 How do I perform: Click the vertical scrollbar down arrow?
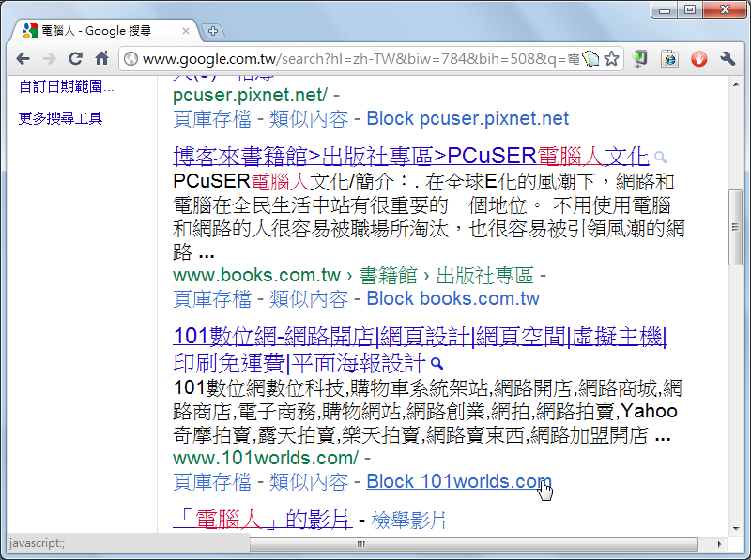pos(736,529)
